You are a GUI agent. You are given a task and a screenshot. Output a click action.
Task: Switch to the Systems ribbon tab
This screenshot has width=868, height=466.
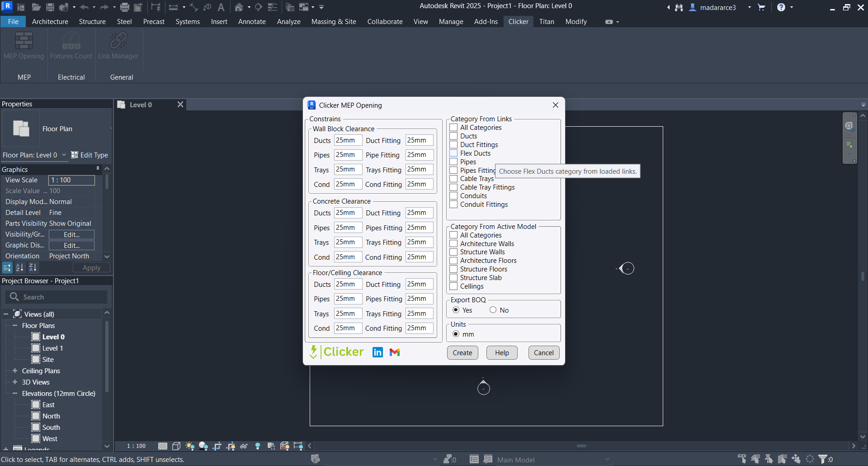188,22
